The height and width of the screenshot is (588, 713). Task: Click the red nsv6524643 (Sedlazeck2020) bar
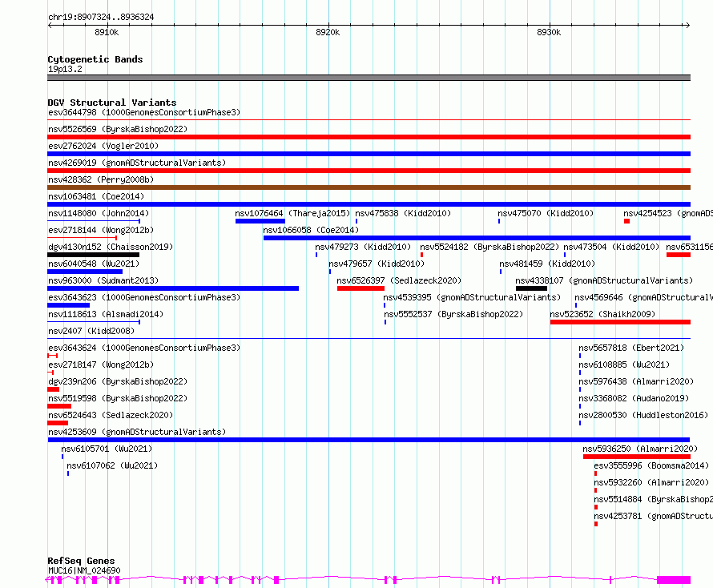(x=58, y=423)
